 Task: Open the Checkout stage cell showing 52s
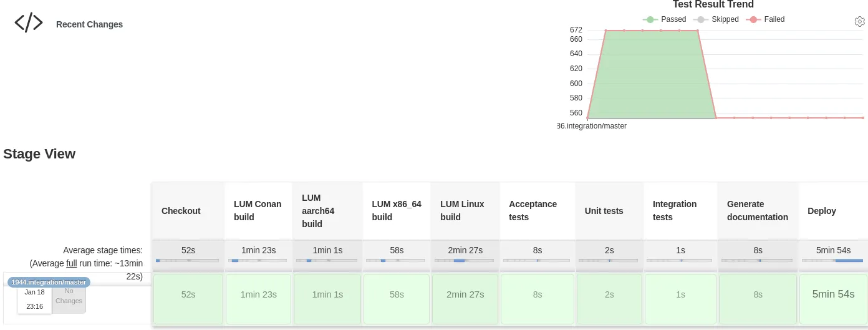pos(188,299)
